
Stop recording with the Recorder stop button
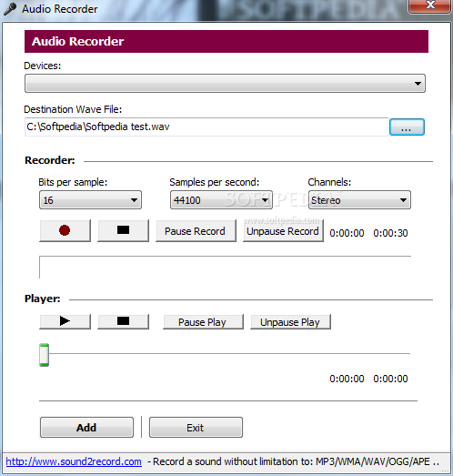123,230
